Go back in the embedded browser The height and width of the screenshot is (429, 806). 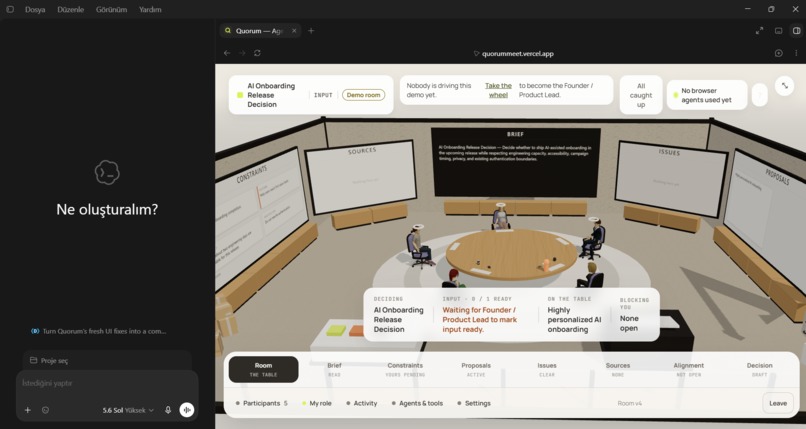click(x=227, y=53)
